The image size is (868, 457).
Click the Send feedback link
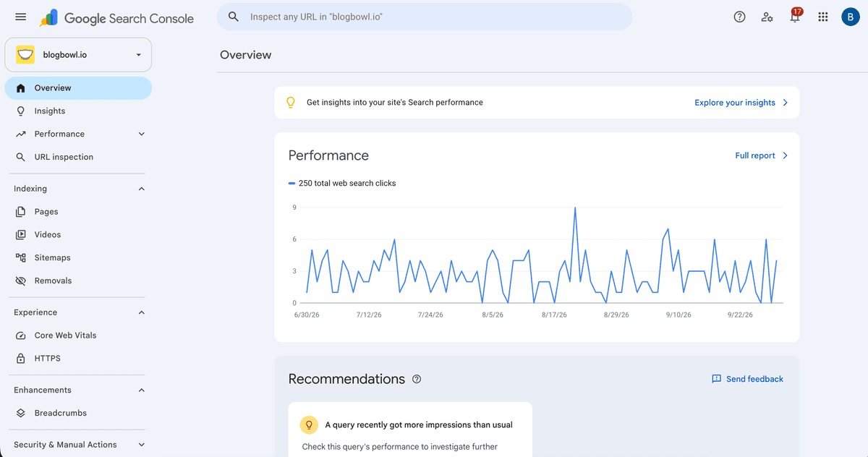tap(754, 379)
